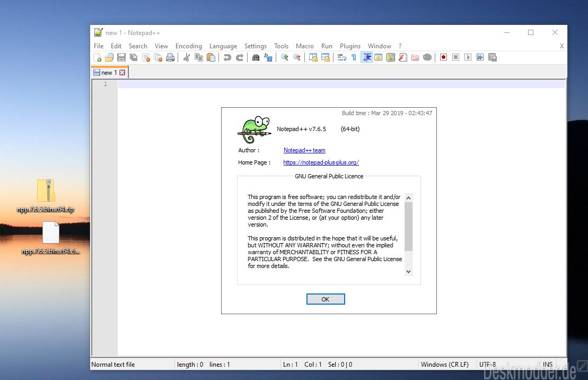This screenshot has width=588, height=380.
Task: Select npp.7.6.5.bin.x64.zip folder icon on desktop
Action: pyautogui.click(x=46, y=191)
